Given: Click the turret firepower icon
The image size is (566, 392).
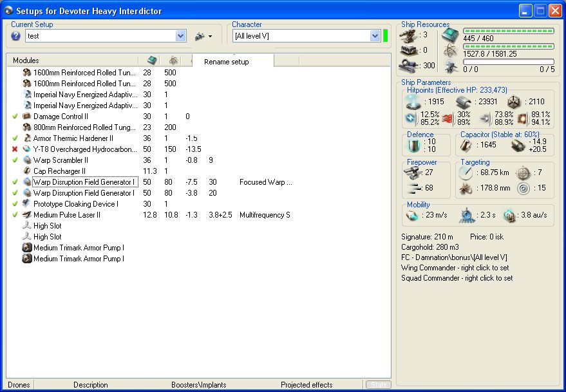Looking at the screenshot, I should click(412, 173).
